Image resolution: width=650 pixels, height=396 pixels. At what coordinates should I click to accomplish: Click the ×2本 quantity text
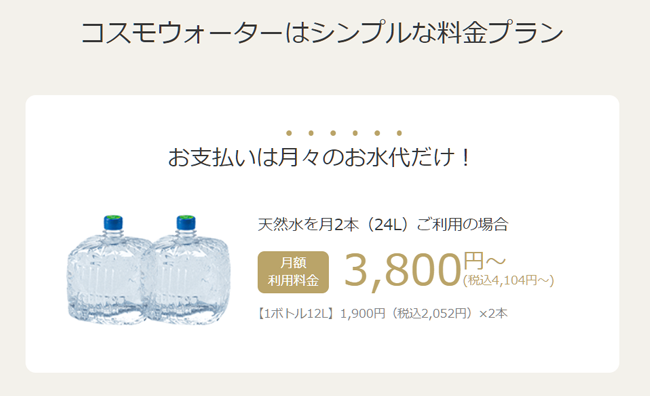point(493,313)
